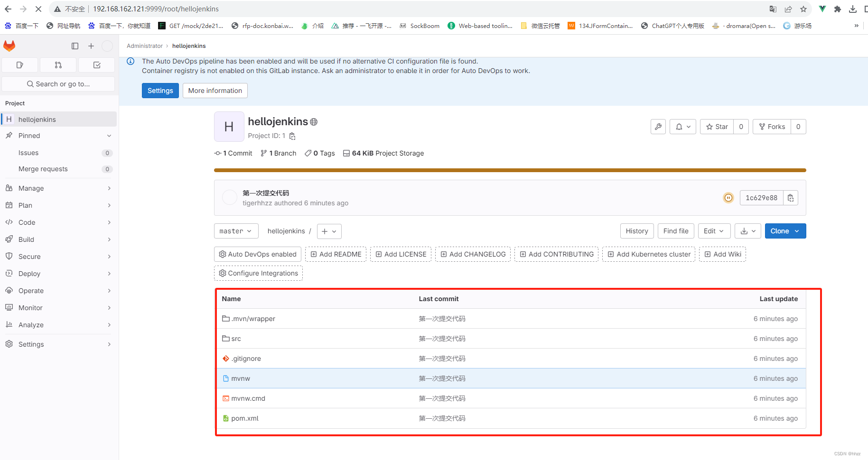
Task: Expand the sidebar Settings menu
Action: click(58, 344)
